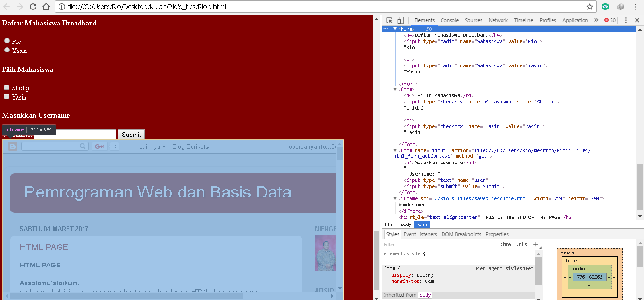Bookmark page with the star icon
644x300 pixels.
[x=589, y=7]
